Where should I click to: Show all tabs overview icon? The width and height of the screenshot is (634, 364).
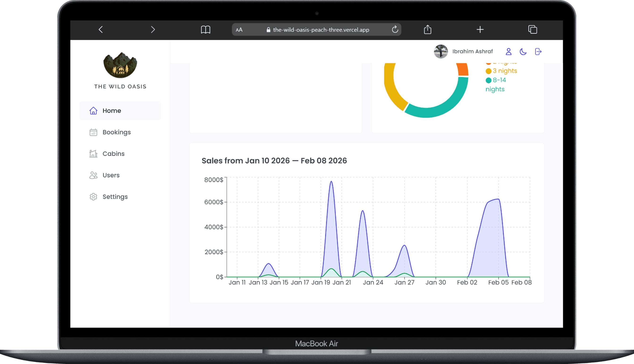[x=532, y=29]
